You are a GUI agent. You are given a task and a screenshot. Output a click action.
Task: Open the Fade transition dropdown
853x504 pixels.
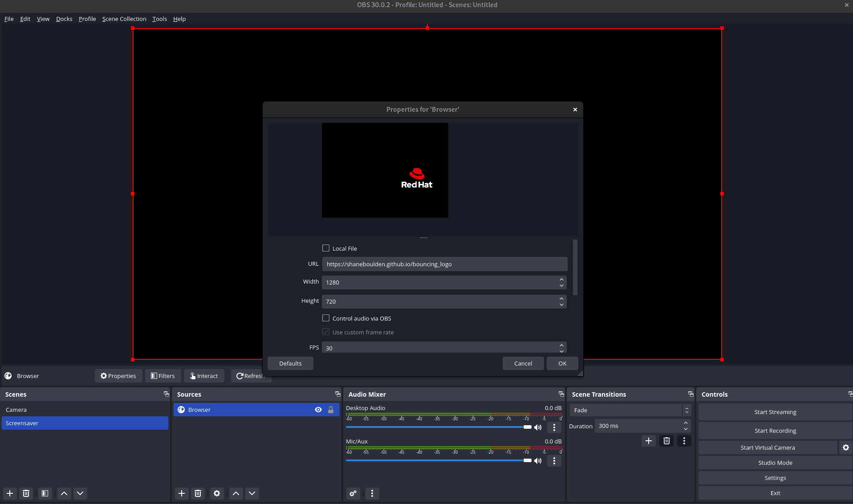point(630,410)
